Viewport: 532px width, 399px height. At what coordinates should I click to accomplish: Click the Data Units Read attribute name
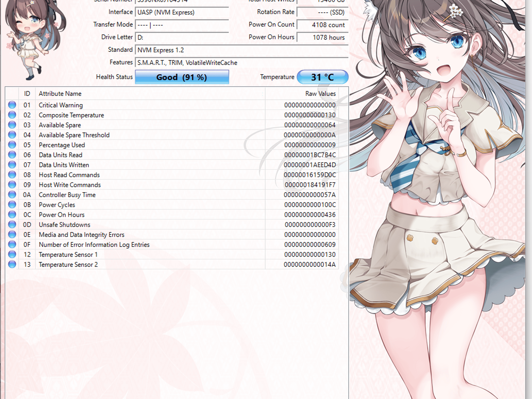[x=61, y=155]
